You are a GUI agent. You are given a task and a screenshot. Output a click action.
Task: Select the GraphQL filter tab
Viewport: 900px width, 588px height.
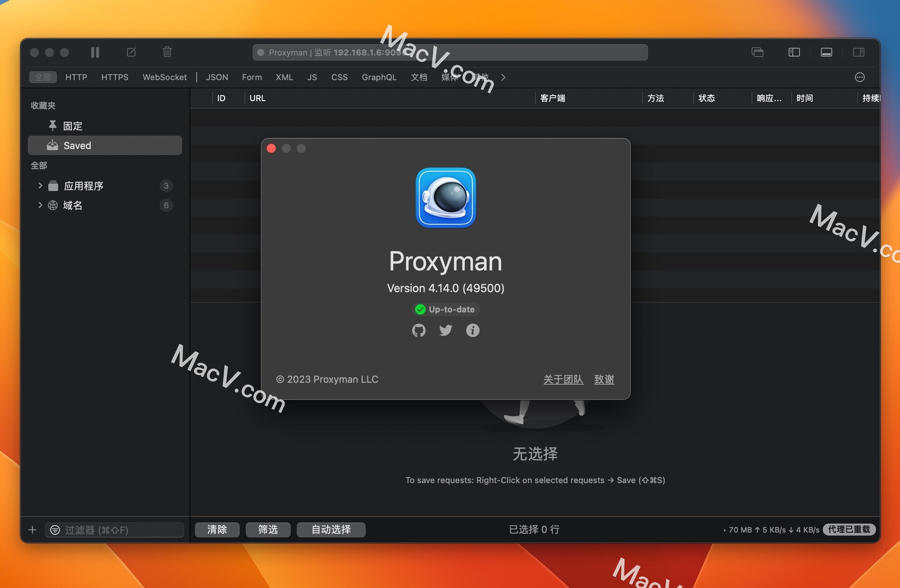379,77
